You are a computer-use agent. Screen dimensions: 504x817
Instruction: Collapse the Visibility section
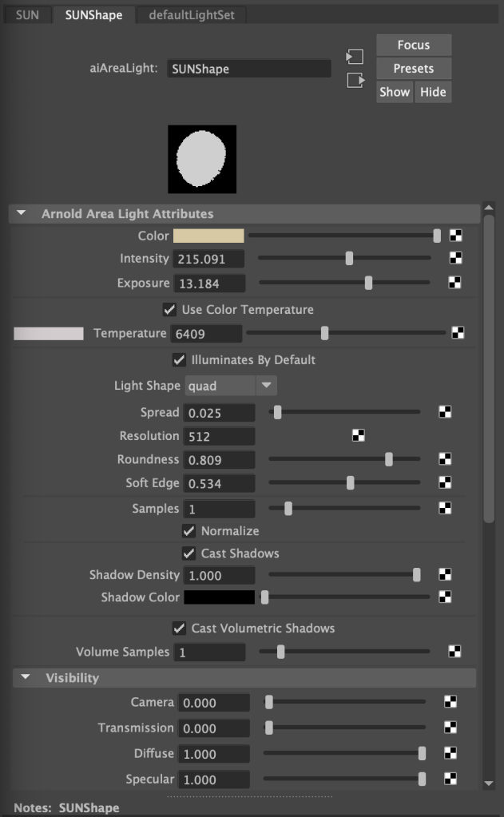point(26,678)
